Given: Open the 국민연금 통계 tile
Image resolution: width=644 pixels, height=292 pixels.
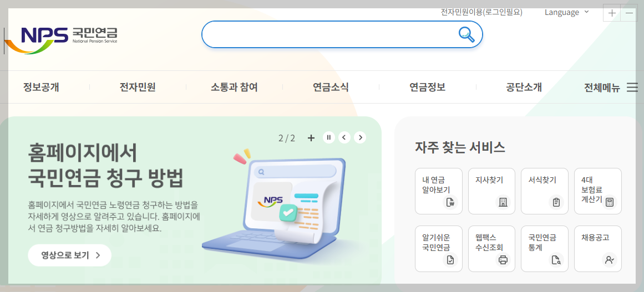Looking at the screenshot, I should click(545, 249).
